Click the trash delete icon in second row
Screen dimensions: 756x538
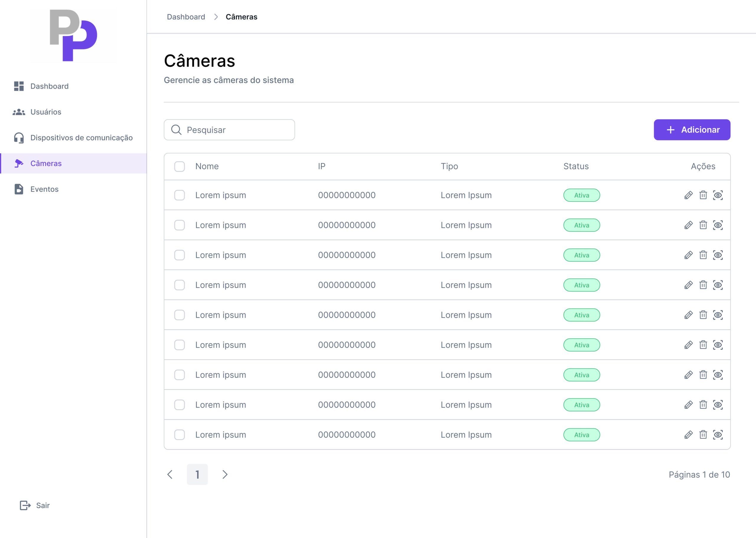tap(703, 225)
